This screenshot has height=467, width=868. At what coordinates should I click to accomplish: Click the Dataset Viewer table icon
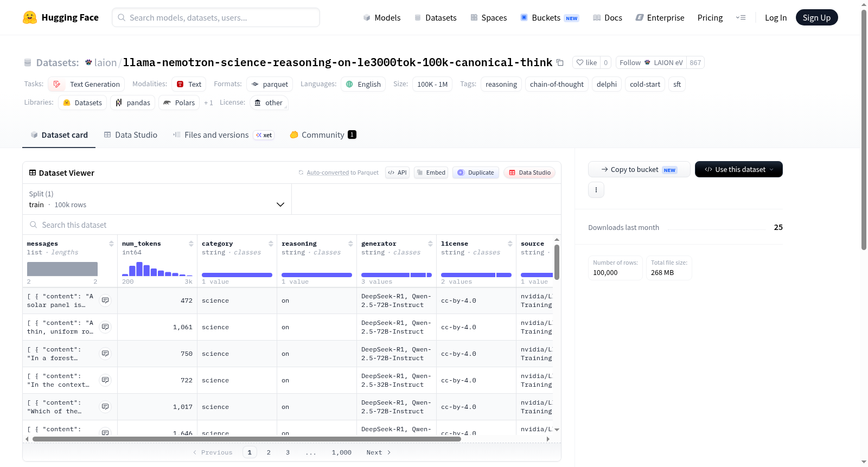click(33, 172)
